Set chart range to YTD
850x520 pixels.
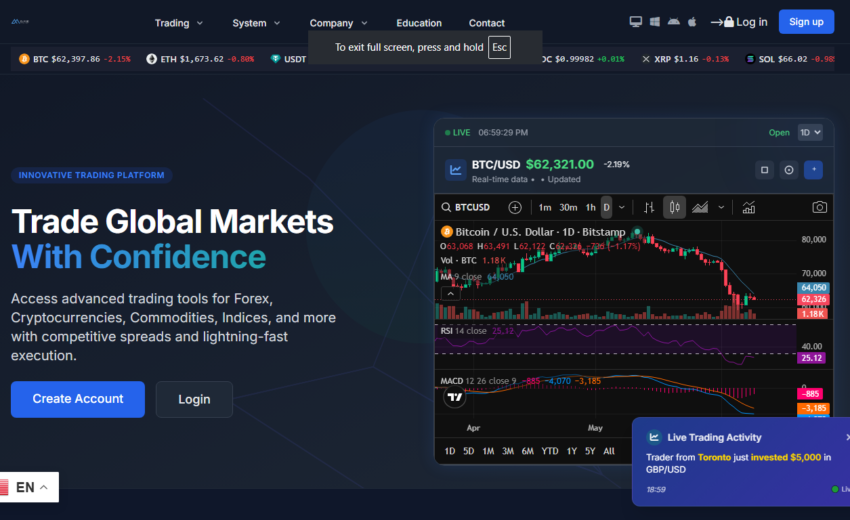550,451
